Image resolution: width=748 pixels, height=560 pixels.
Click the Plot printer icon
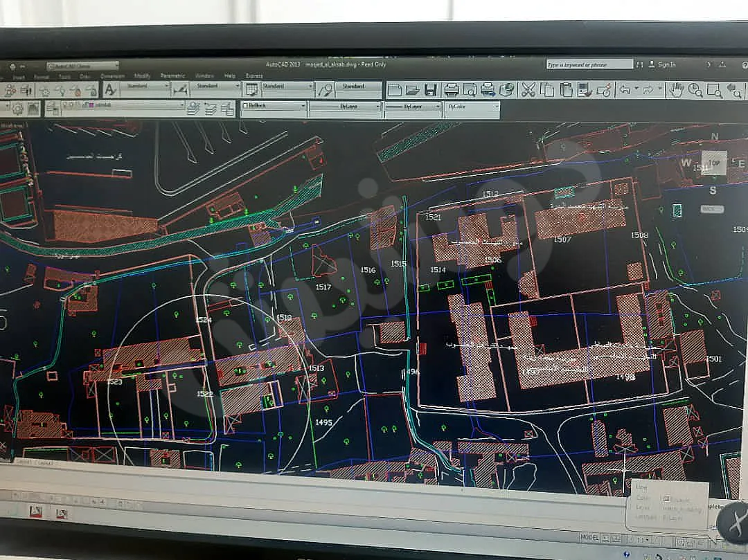tap(451, 89)
